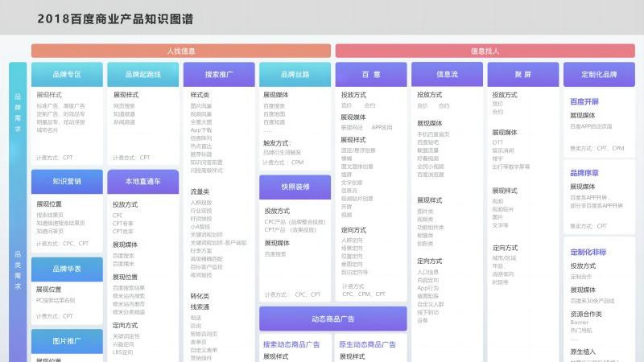Click 展现样式 label in 聚屏 column
The width and height of the screenshot is (644, 362).
506,191
